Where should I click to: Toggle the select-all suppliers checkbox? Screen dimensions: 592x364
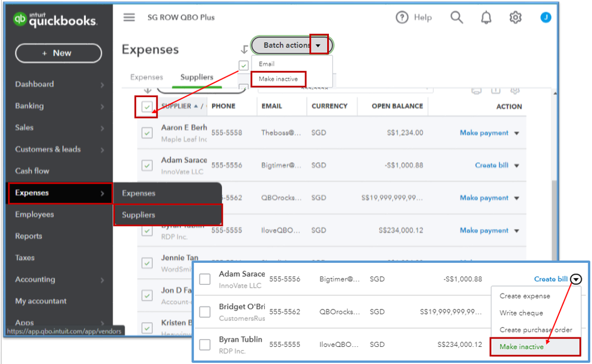[x=146, y=107]
